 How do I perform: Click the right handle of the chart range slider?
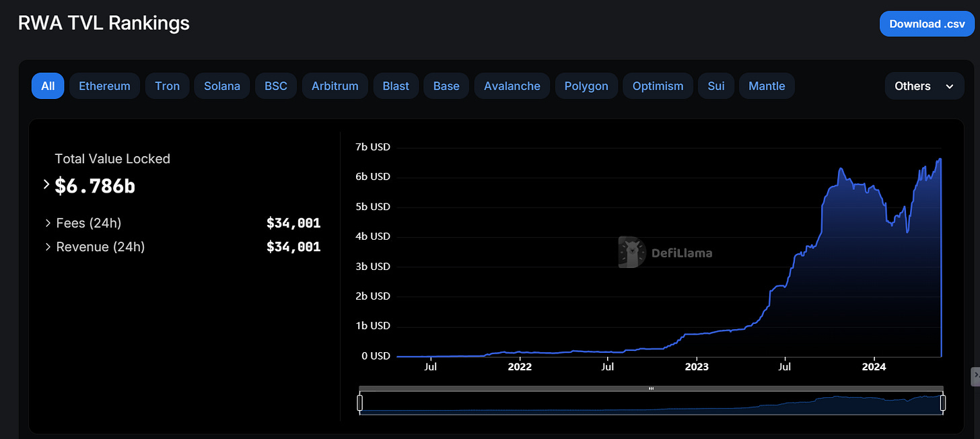click(943, 403)
